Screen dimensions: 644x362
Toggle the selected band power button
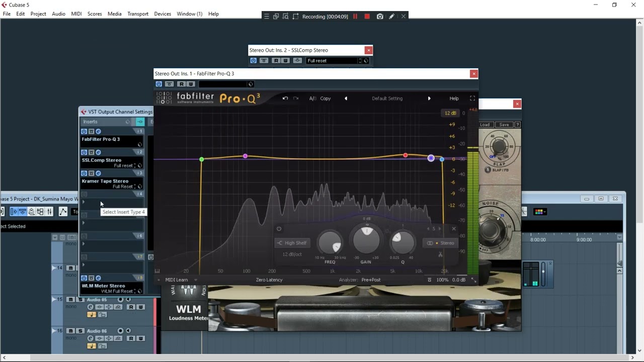(279, 229)
